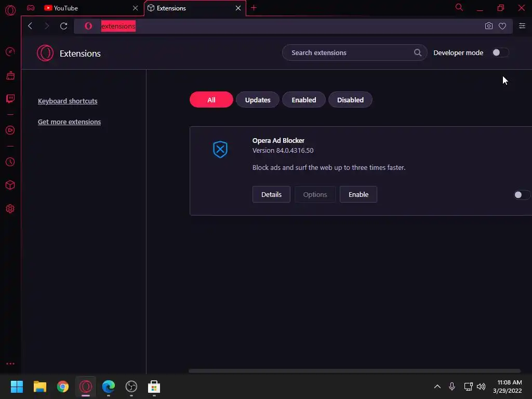
Task: Take a snapshot with camera icon
Action: click(488, 26)
